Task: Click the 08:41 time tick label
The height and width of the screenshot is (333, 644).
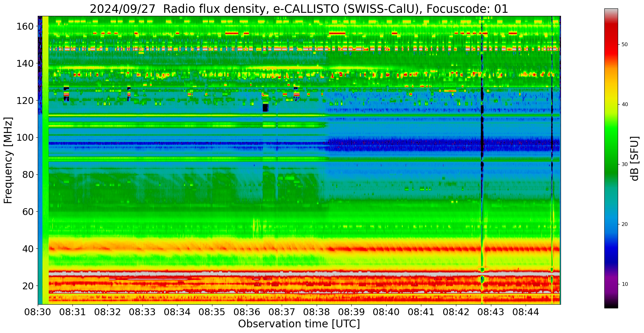Action: point(421,312)
